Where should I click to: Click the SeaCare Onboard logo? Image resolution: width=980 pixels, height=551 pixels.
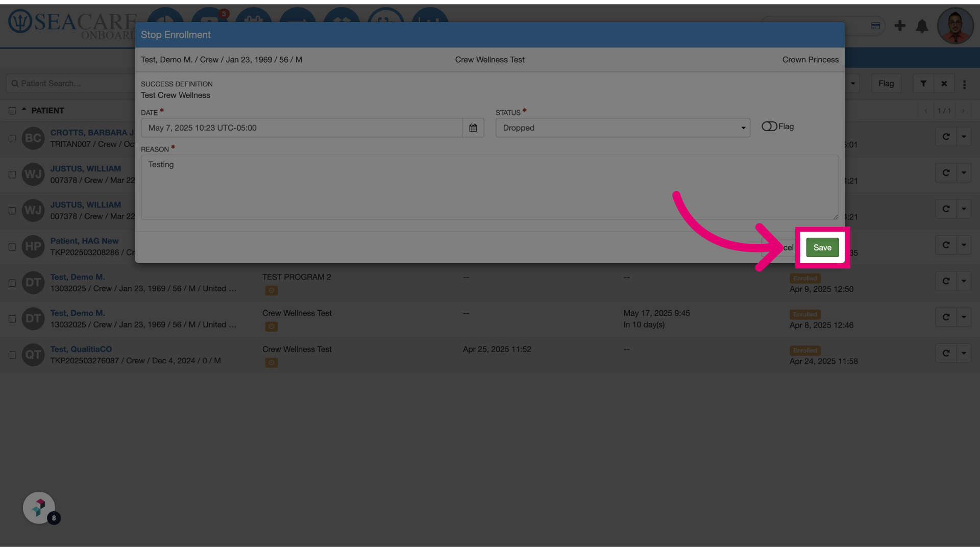[x=72, y=24]
